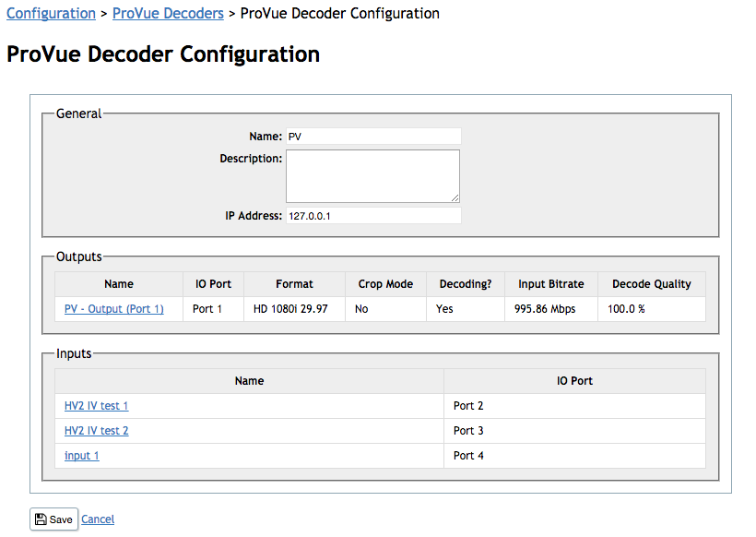Select the Name column header in Outputs
Screen dimensions: 756x537
click(118, 283)
